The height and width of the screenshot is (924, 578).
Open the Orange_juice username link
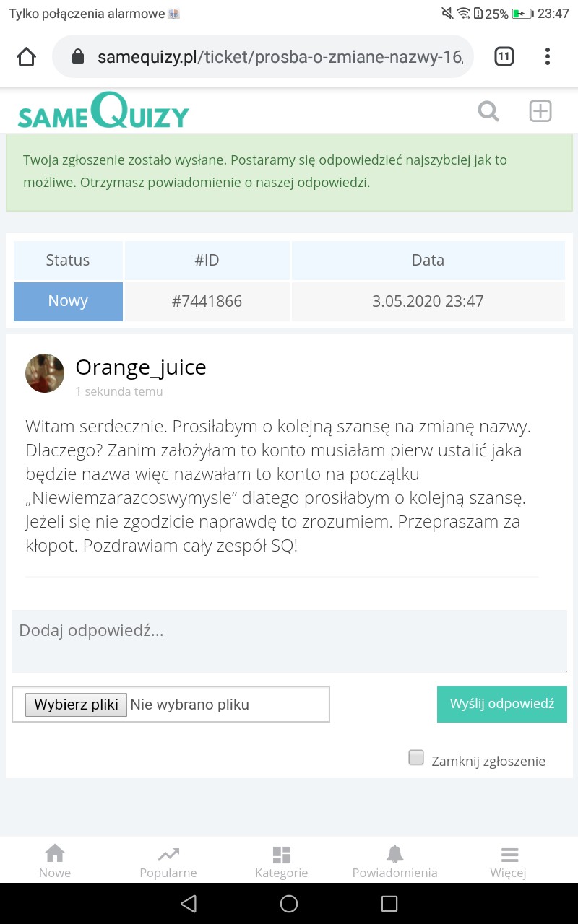coord(141,367)
